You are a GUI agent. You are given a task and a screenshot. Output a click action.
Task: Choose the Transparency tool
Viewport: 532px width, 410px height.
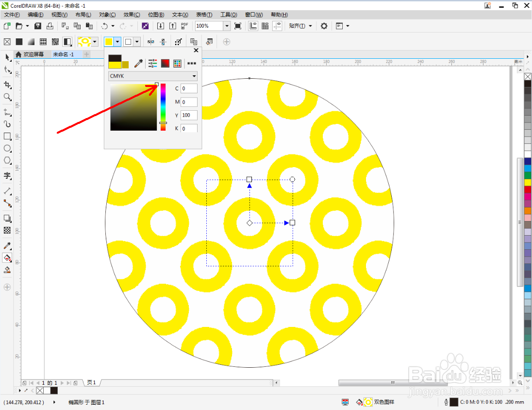coord(7,230)
